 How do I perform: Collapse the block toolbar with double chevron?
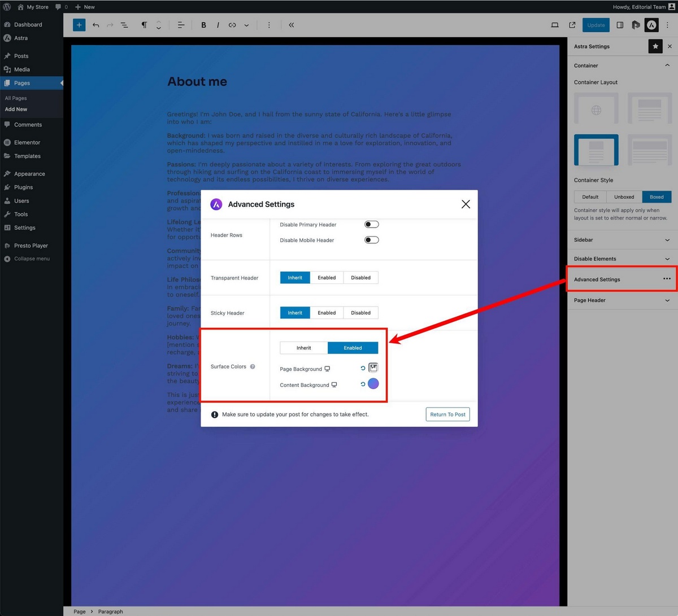(x=292, y=25)
